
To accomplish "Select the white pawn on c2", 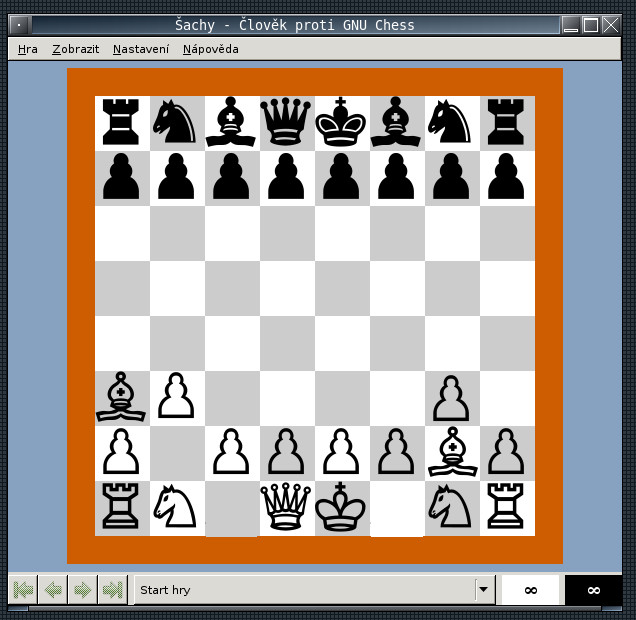I will 231,451.
